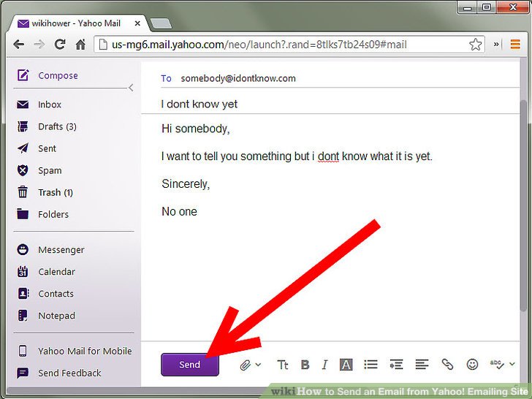
Task: Close the Yahoo Mail tab
Action: [137, 23]
